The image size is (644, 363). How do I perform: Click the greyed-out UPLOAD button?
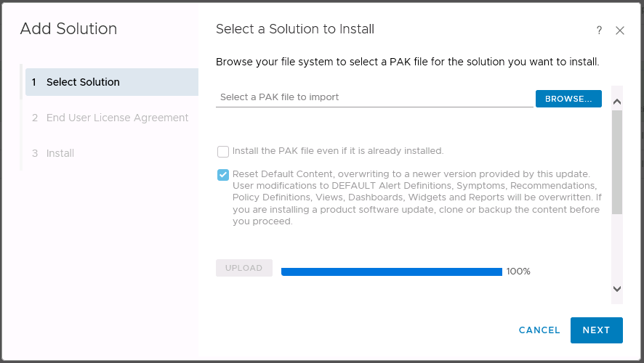pos(244,268)
